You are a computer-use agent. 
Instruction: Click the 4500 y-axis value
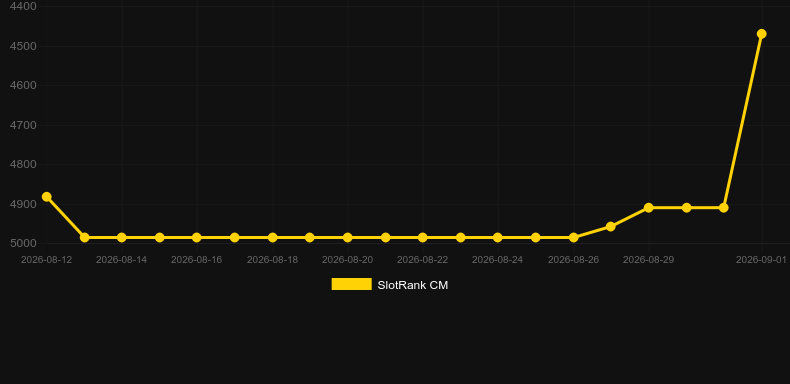(23, 46)
